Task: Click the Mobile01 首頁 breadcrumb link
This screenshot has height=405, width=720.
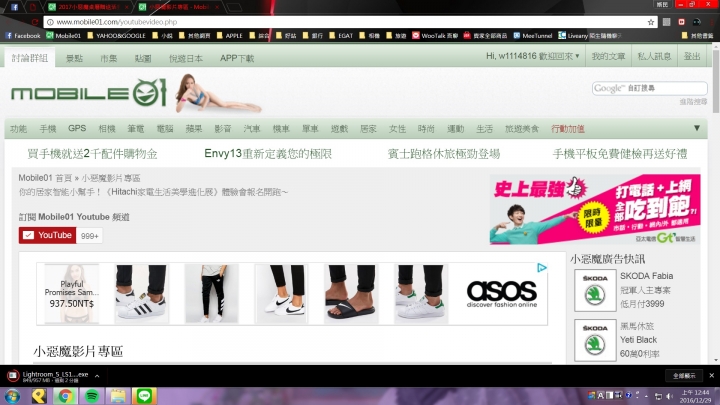Action: tap(45, 178)
